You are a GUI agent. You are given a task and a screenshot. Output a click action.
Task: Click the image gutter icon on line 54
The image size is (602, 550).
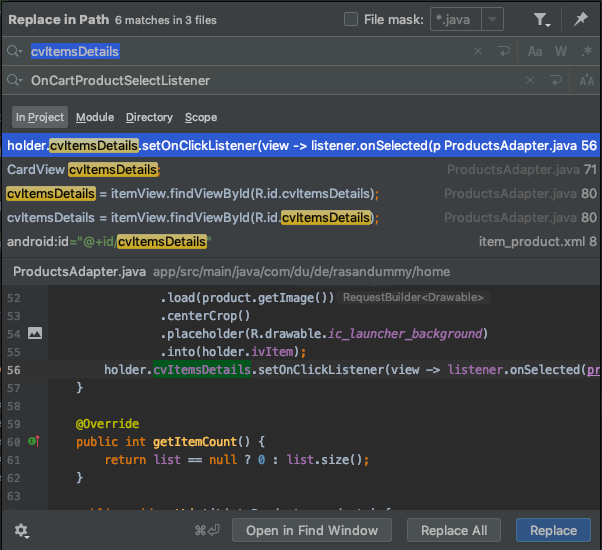[35, 333]
